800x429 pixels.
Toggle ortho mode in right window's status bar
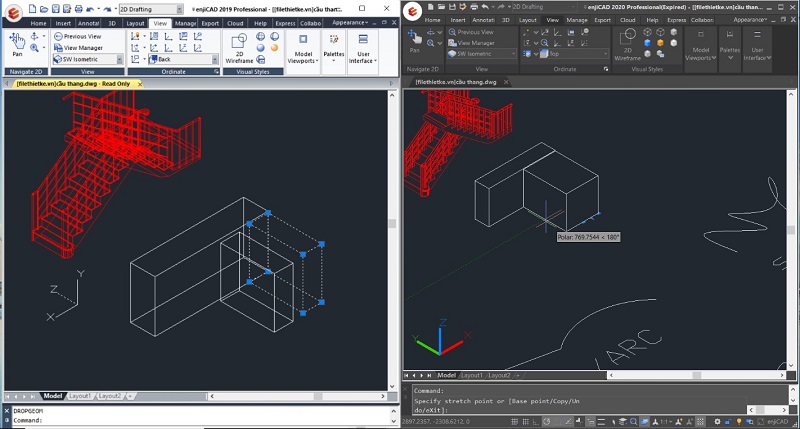(536, 422)
